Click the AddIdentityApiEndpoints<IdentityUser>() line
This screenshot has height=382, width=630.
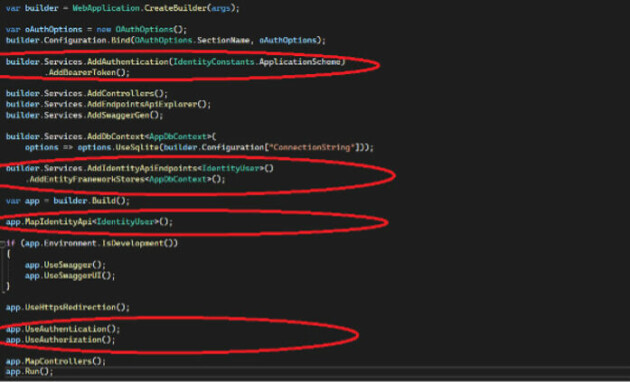140,168
